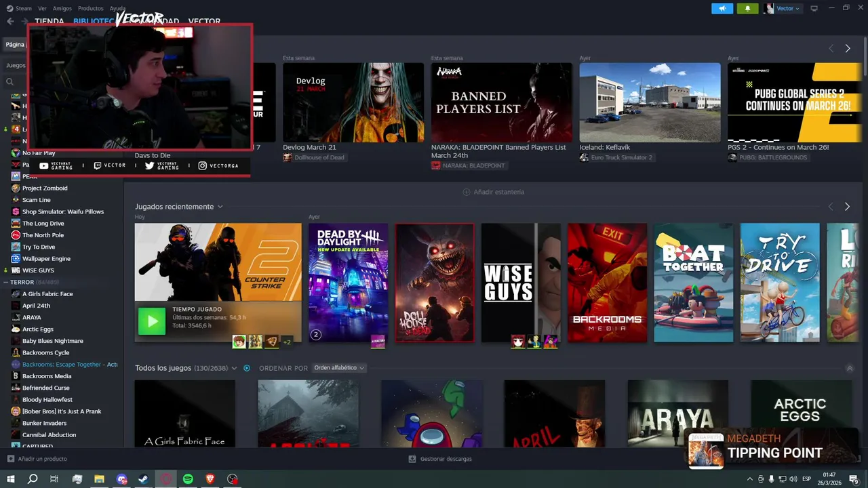Select Project Zomboid in the library list
The width and height of the screenshot is (868, 488).
point(45,188)
